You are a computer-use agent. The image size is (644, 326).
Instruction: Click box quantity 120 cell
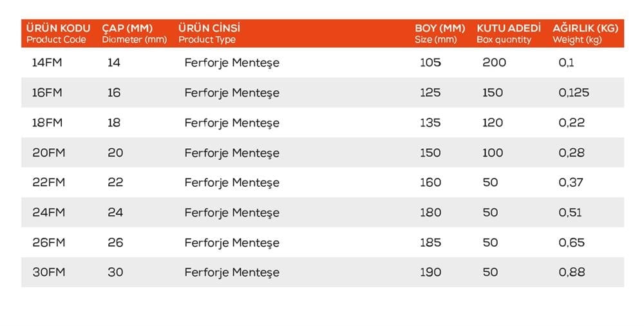click(x=493, y=122)
